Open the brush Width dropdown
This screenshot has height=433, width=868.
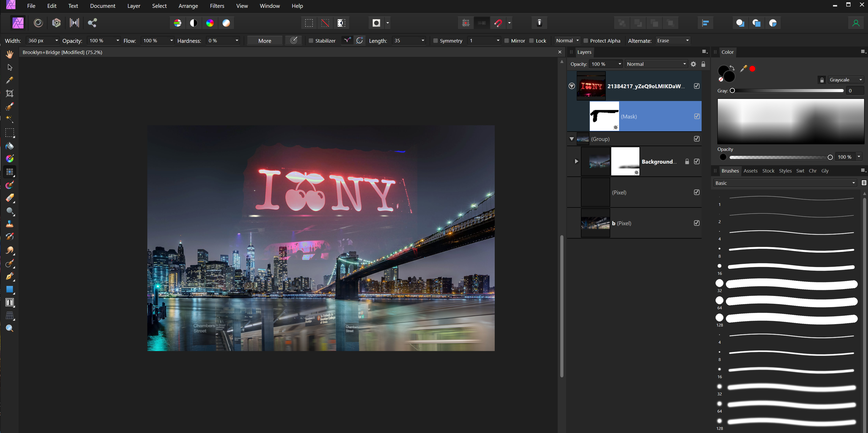[56, 40]
